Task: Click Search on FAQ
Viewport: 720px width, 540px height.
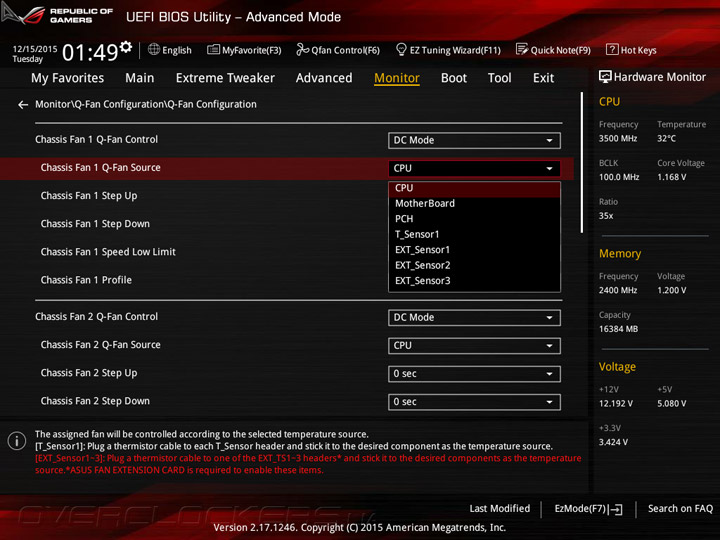Action: pyautogui.click(x=680, y=509)
